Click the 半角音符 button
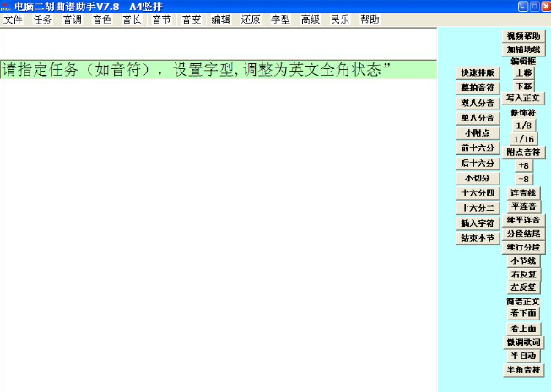 click(524, 370)
